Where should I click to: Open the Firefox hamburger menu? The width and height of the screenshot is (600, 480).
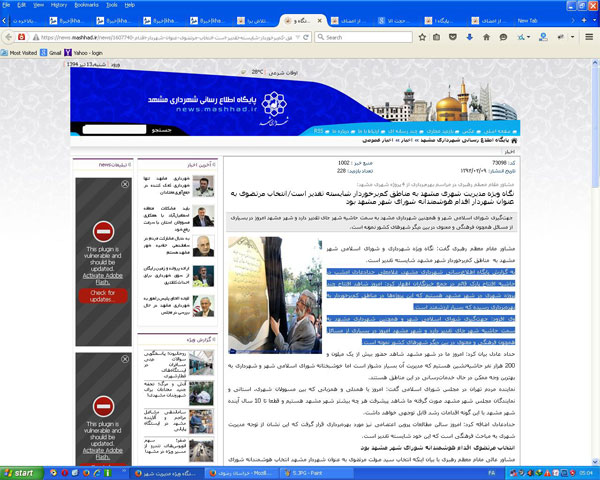pos(589,37)
